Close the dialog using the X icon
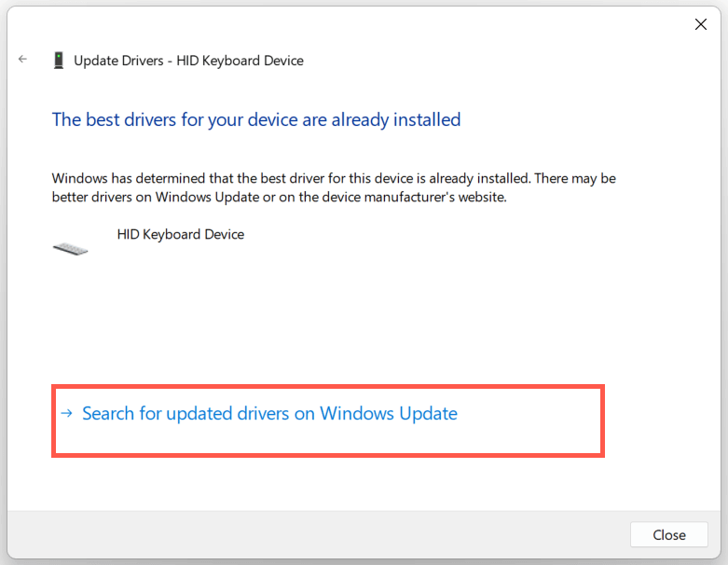The height and width of the screenshot is (565, 728). tap(701, 24)
